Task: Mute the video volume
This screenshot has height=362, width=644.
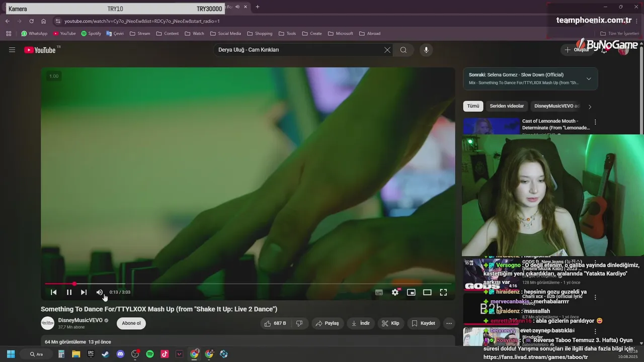Action: 100,292
